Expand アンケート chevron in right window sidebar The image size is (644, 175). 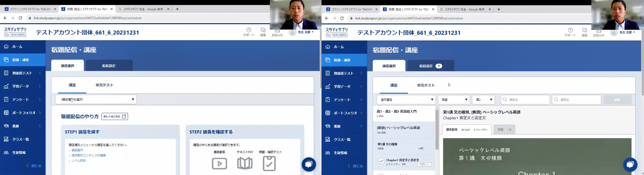pyautogui.click(x=361, y=100)
